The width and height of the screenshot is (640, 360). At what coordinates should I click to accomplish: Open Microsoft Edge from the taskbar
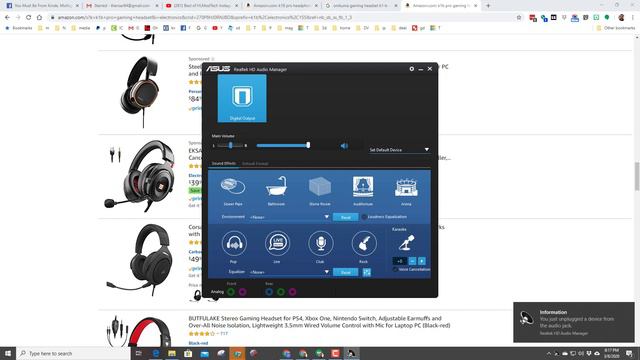coord(156,353)
